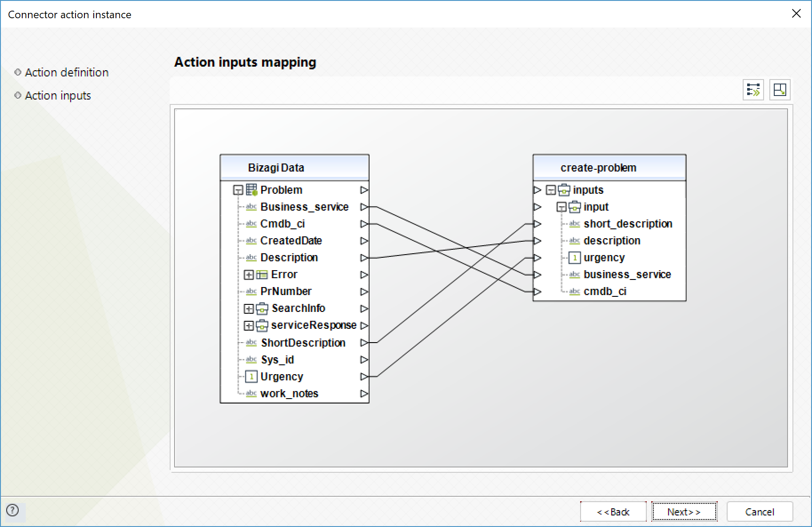Click abc icon next to PrNumber
Image resolution: width=812 pixels, height=527 pixels.
pos(251,291)
